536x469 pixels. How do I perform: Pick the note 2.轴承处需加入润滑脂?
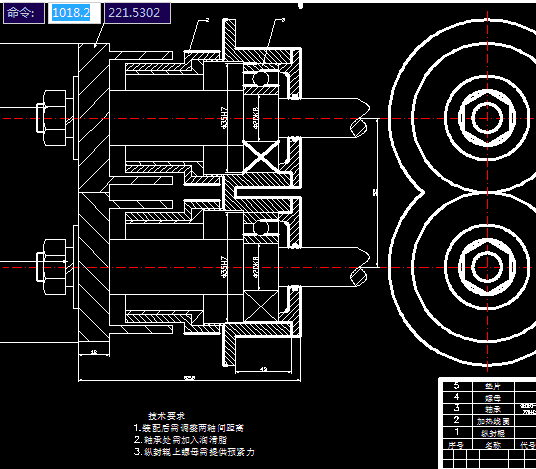180,440
